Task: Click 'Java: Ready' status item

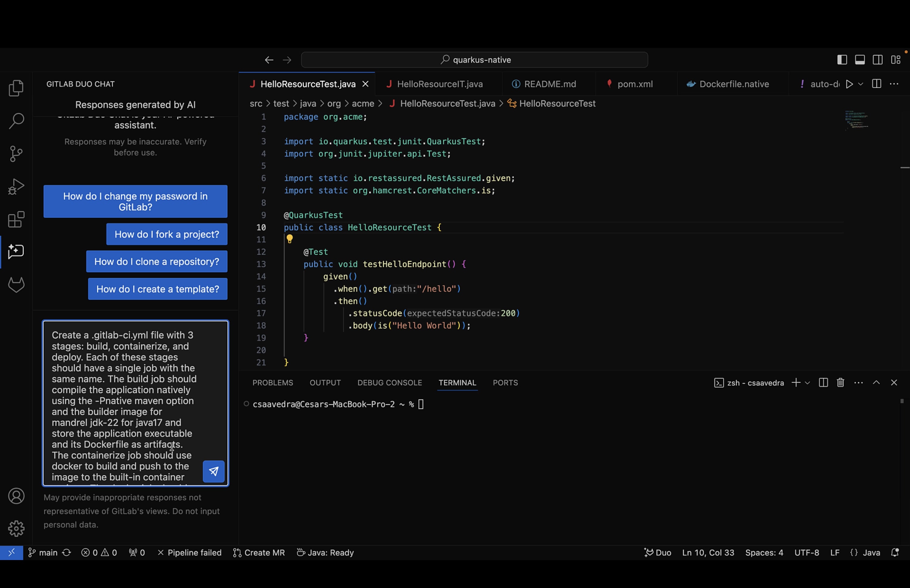Action: 325,552
